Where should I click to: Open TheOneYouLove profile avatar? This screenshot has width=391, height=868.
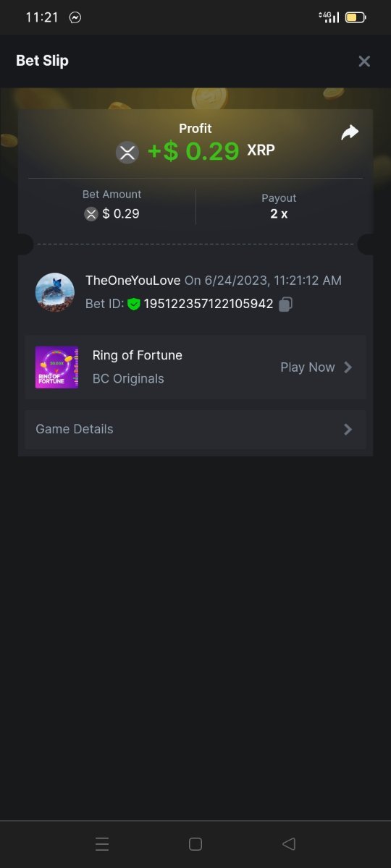(55, 292)
